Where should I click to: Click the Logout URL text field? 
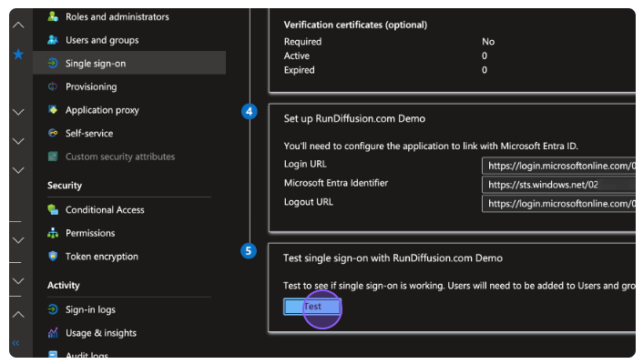point(558,204)
